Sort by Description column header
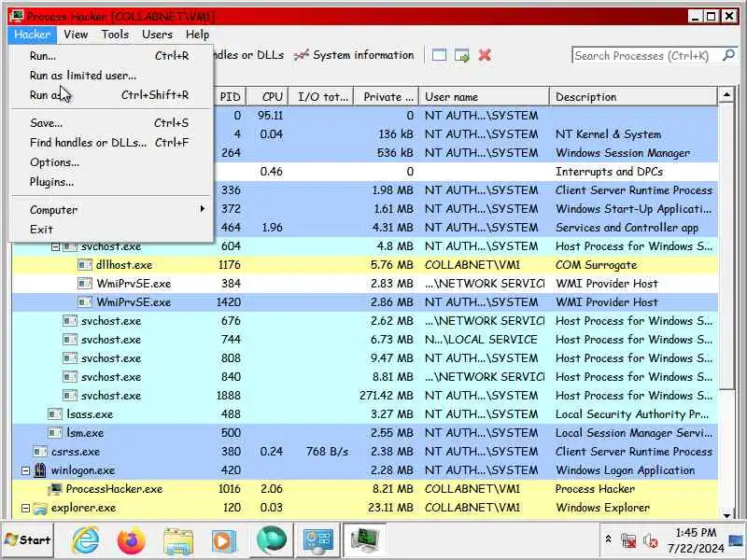 634,97
